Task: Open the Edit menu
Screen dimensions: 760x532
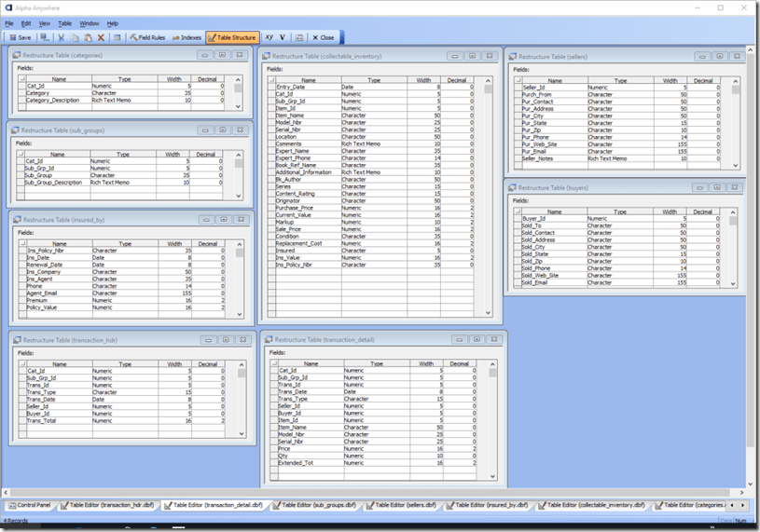Action: [x=26, y=23]
